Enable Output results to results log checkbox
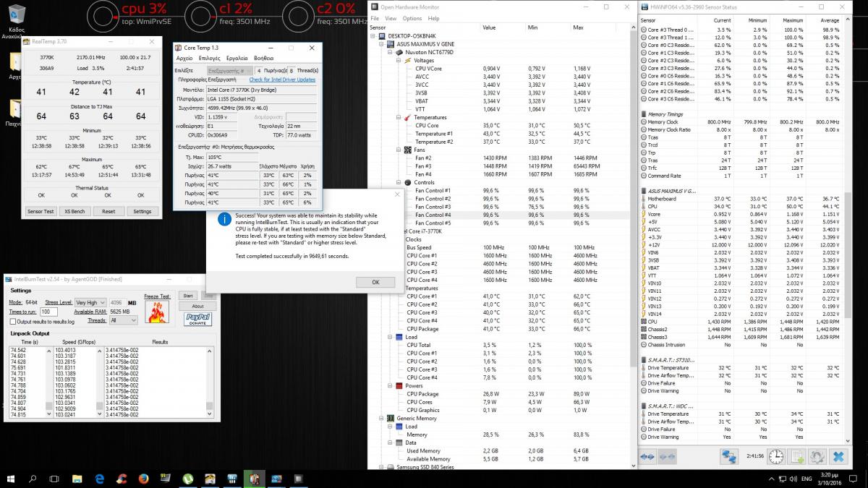Screen dimensions: 868x488 click(12, 322)
